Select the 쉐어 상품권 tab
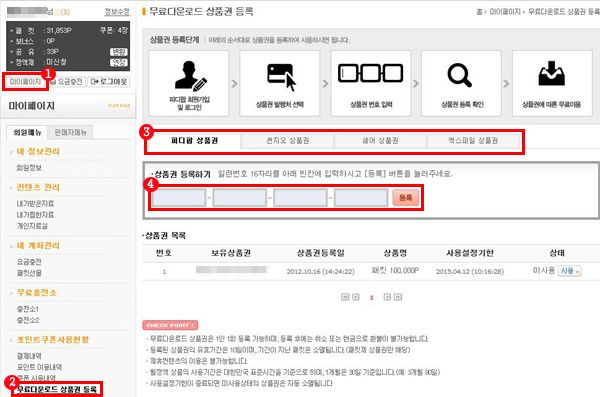Image resolution: width=600 pixels, height=397 pixels. [380, 141]
